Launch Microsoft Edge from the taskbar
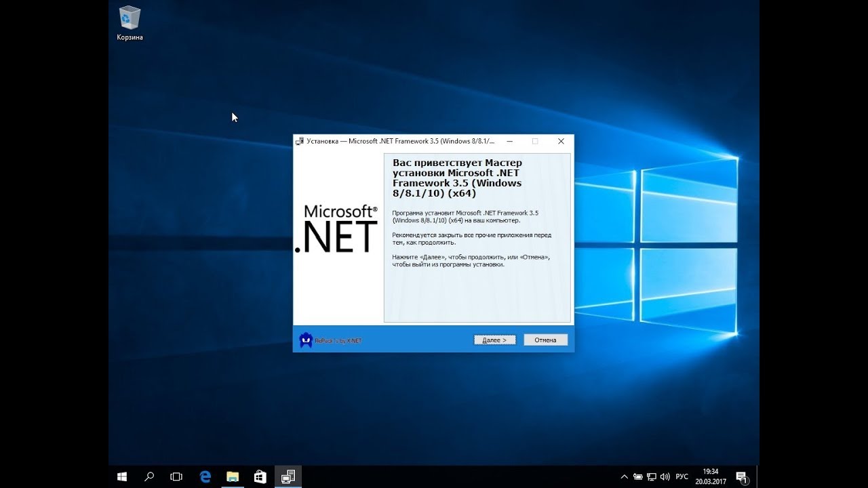Screen dimensions: 868x488 pos(205,476)
